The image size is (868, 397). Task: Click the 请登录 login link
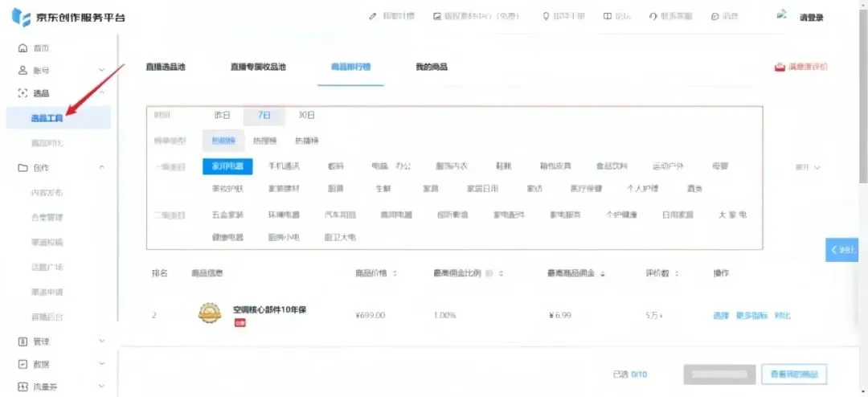point(811,18)
